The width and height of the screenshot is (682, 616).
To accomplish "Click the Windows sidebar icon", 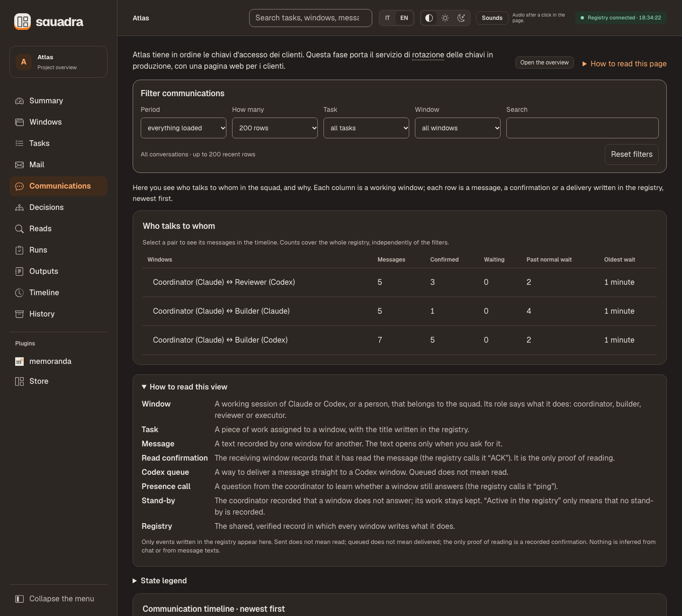I will [19, 122].
